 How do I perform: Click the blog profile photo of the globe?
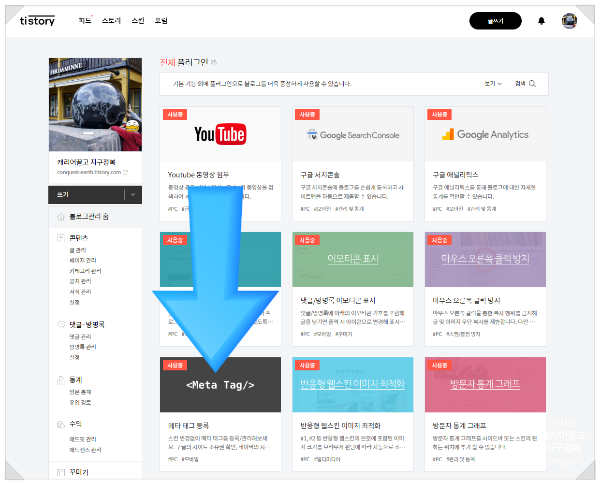pos(95,104)
